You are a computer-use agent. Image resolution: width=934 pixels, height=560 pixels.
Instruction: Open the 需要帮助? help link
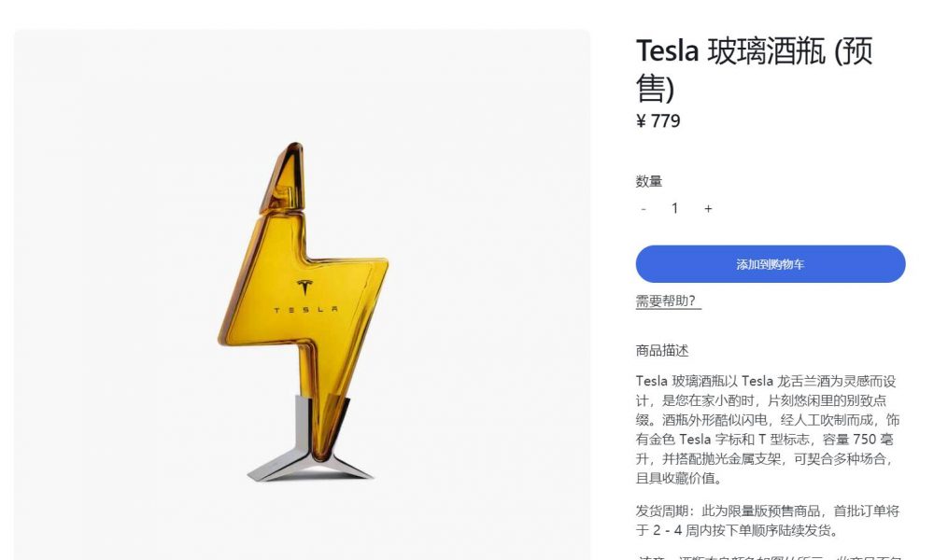point(669,301)
